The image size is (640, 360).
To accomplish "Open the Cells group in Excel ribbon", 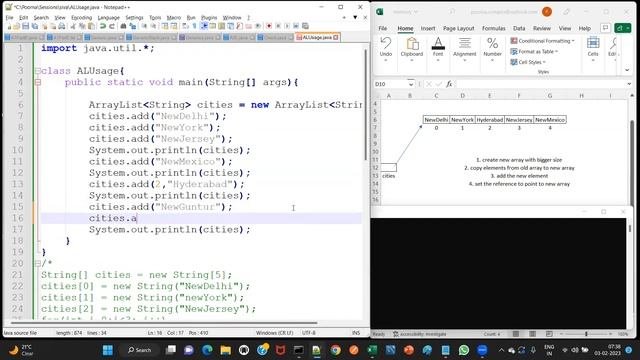I will 593,49.
